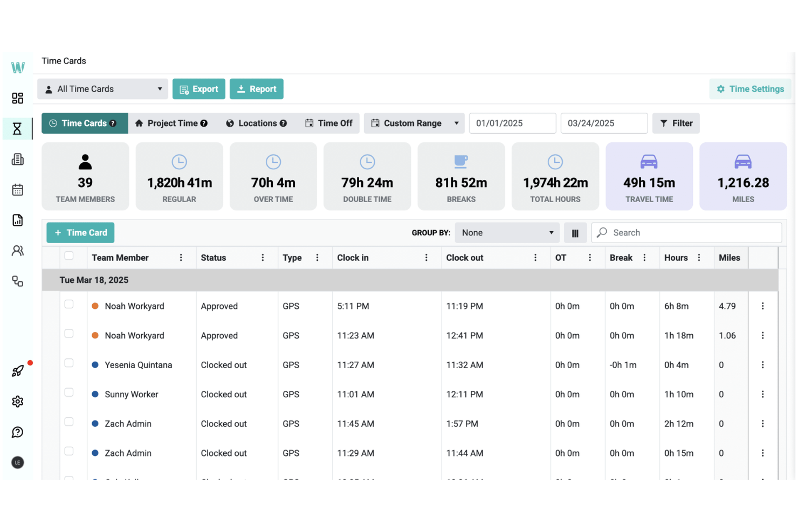Select the Yesenia Quintana row checkbox
The image size is (798, 532).
coord(69,363)
